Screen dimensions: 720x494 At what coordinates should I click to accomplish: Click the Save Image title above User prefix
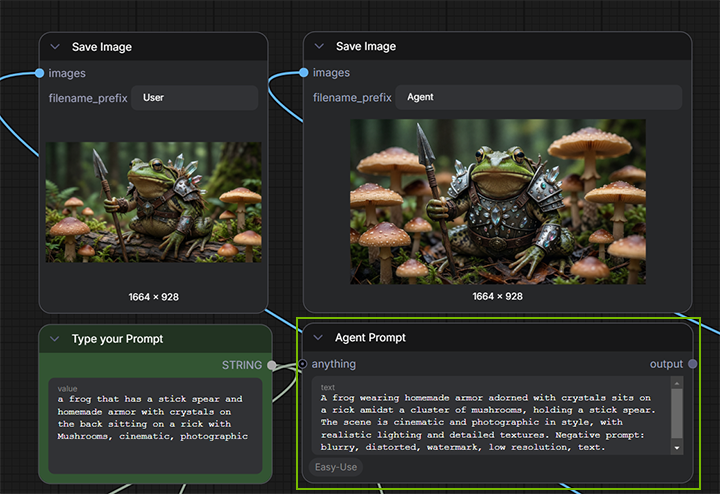click(102, 47)
